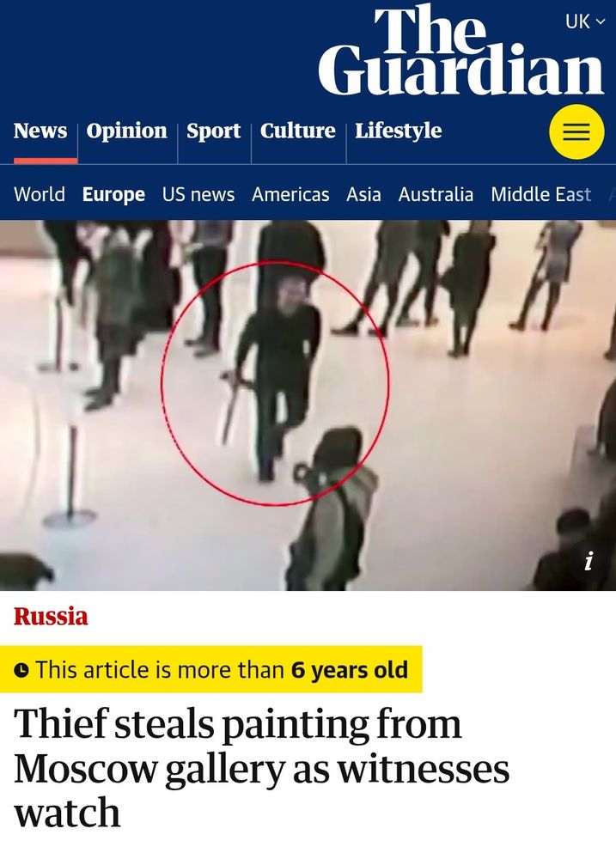Viewport: 616px width, 859px height.
Task: Open the yellow hamburger menu button
Action: click(x=576, y=132)
